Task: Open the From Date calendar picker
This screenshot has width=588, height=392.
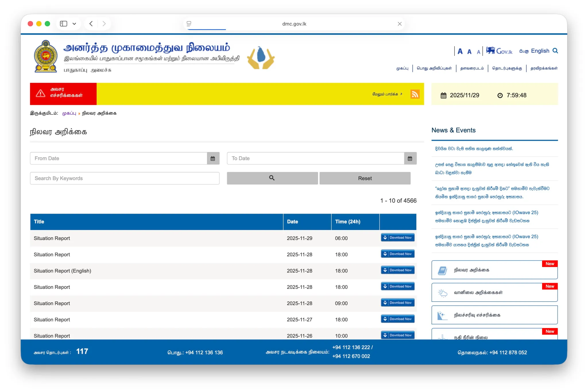Action: click(x=213, y=158)
